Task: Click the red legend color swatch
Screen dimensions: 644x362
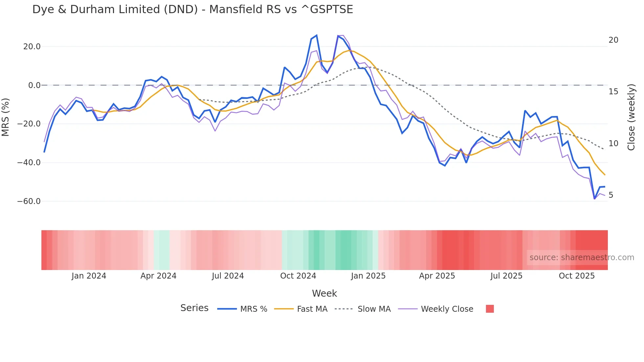Action: 490,309
